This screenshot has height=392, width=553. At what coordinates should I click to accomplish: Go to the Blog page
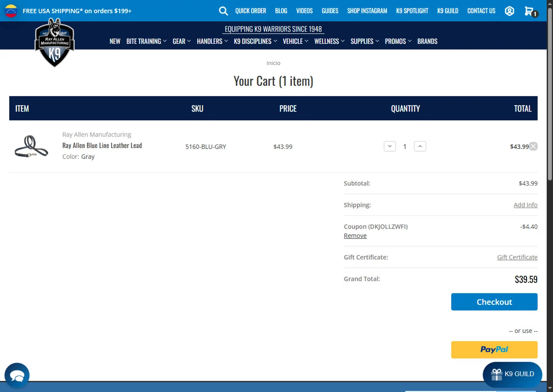coord(281,11)
